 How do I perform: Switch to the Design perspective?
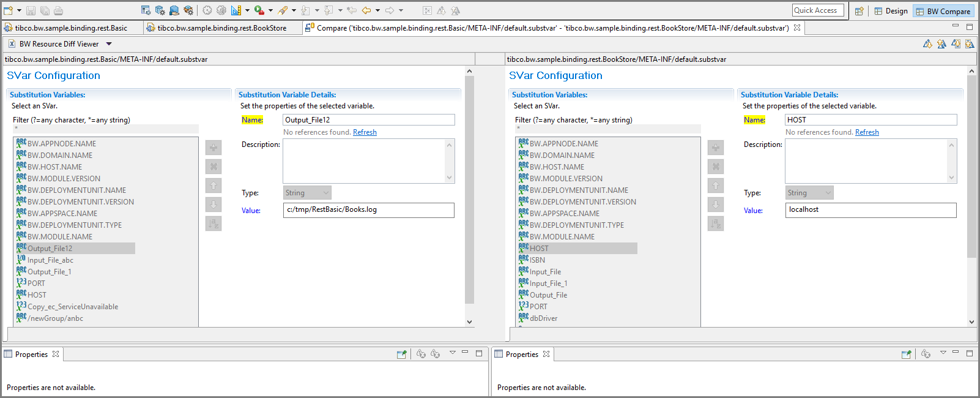click(x=891, y=11)
